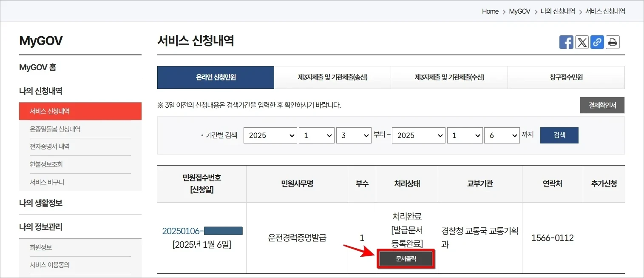
Task: Print the page using the printer icon
Action: tap(613, 42)
